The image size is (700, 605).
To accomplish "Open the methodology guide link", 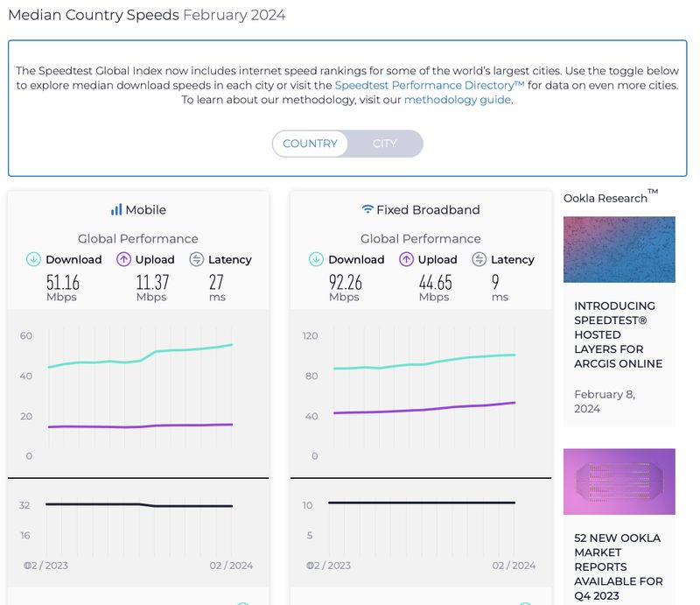I will (x=457, y=99).
